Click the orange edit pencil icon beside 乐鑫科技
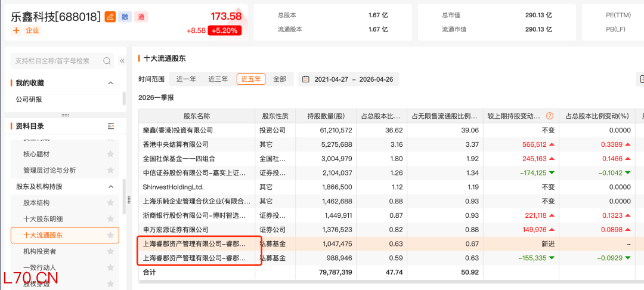644x290 pixels. pyautogui.click(x=110, y=17)
